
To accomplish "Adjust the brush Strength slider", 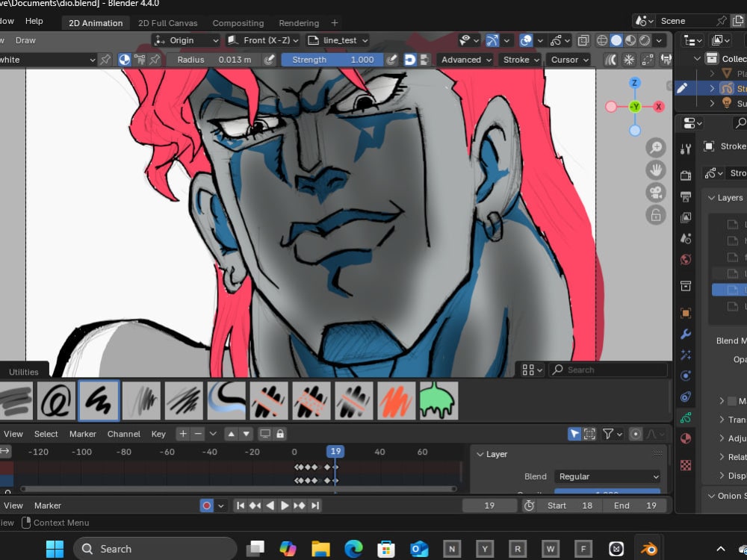I will pos(332,60).
